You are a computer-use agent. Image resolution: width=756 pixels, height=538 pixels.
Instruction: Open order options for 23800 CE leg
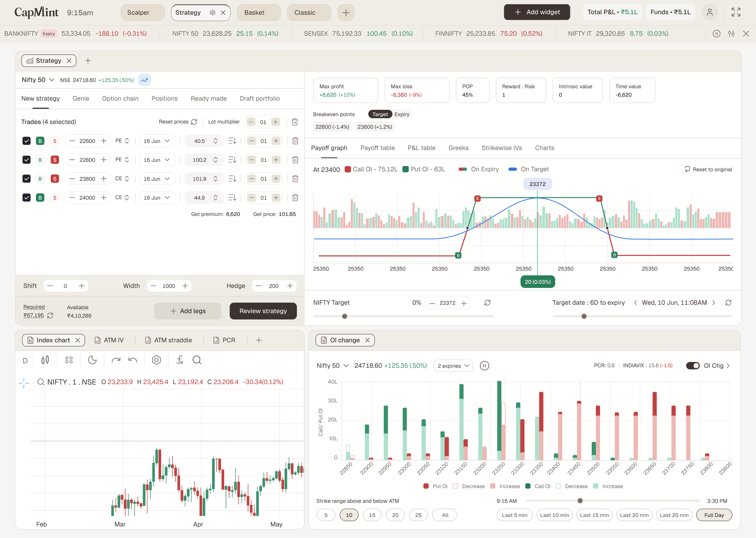coord(232,179)
